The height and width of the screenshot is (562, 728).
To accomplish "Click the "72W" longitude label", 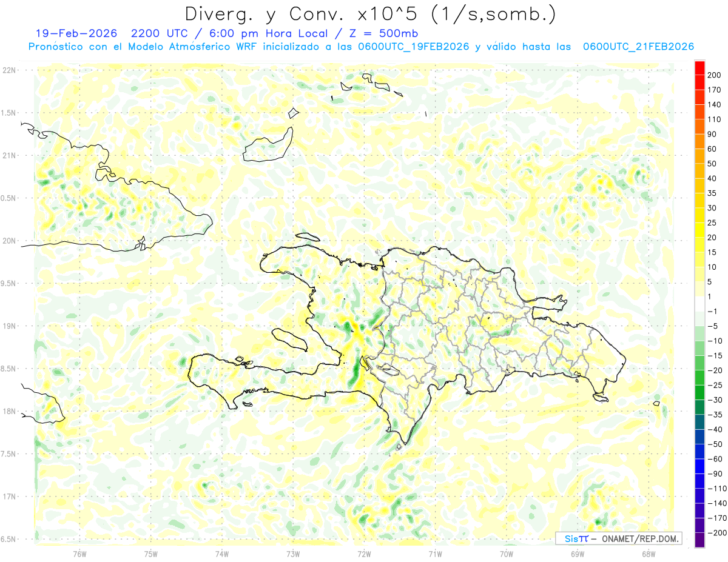I will click(364, 553).
